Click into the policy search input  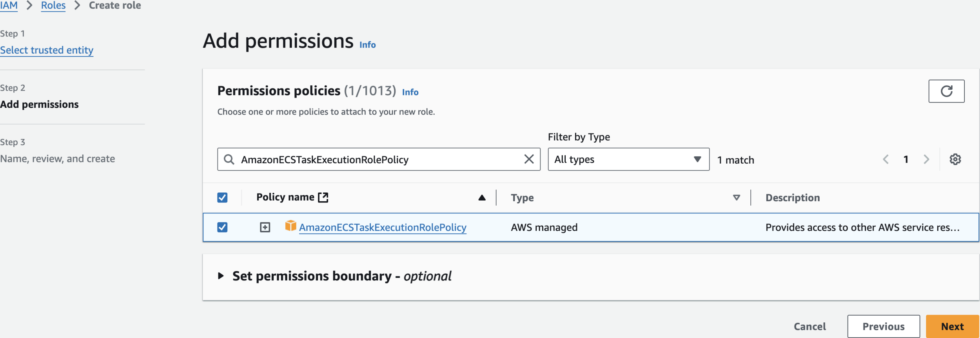(x=376, y=159)
